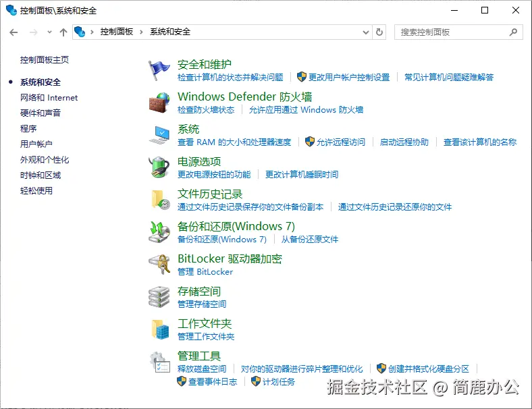This screenshot has height=409, width=532.
Task: Click the title bar control panel icon
Action: point(11,10)
